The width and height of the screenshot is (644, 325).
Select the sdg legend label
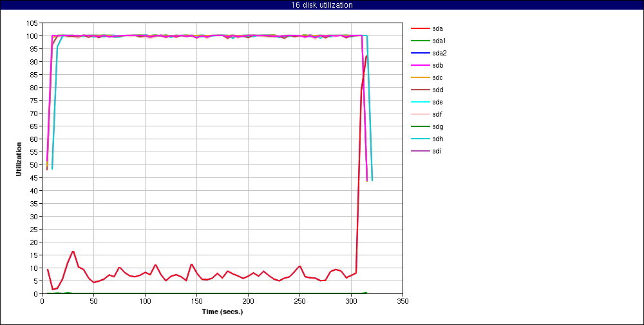pyautogui.click(x=437, y=126)
